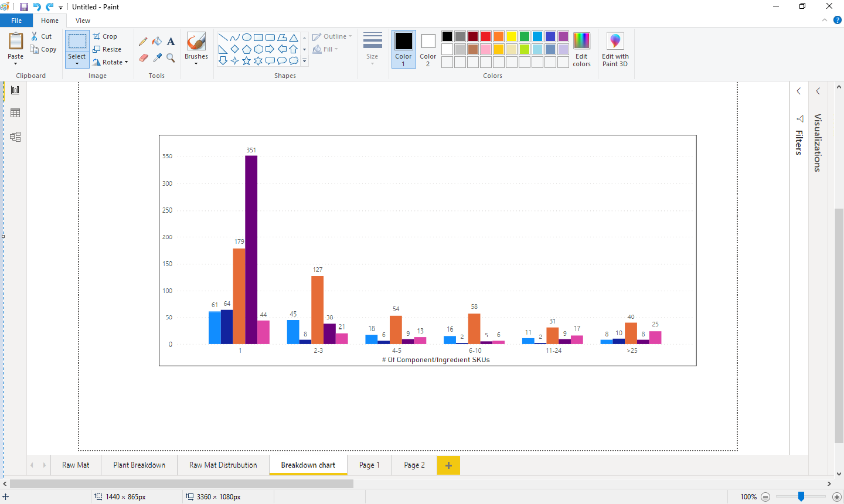Select the Fill with color bucket tool

157,42
